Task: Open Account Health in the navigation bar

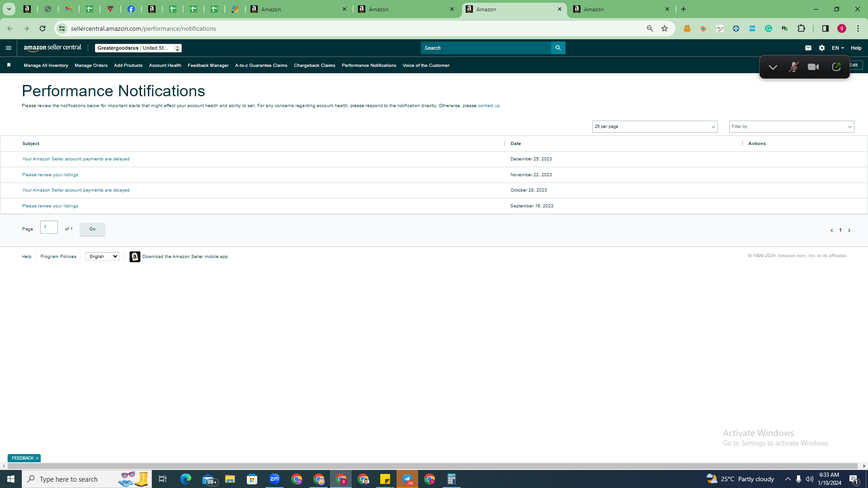Action: (x=165, y=66)
